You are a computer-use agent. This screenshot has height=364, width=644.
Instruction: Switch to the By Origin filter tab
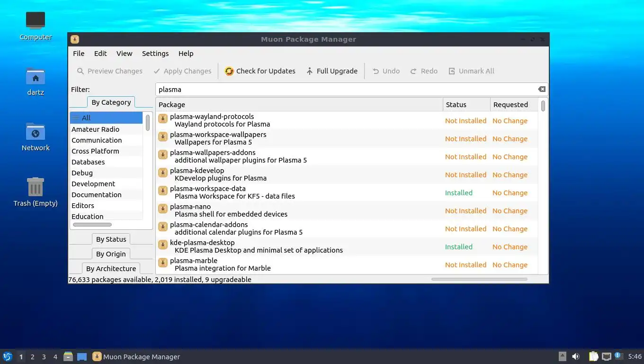(111, 254)
